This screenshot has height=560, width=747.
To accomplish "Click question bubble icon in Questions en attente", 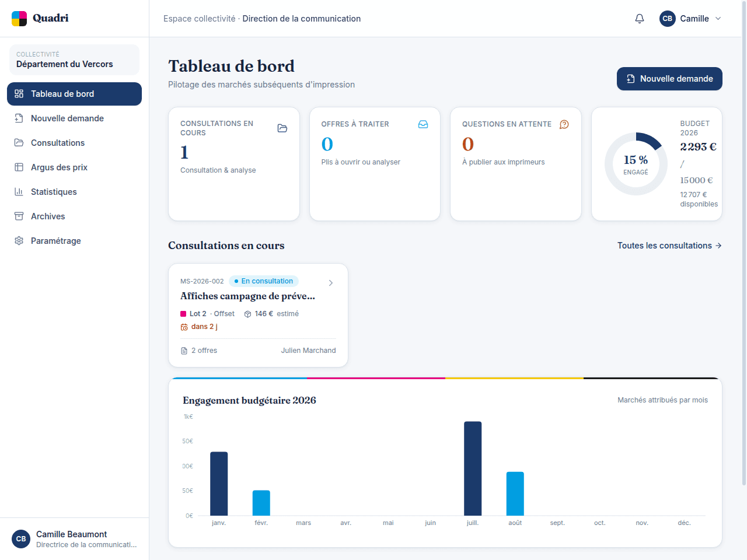I will click(x=564, y=124).
